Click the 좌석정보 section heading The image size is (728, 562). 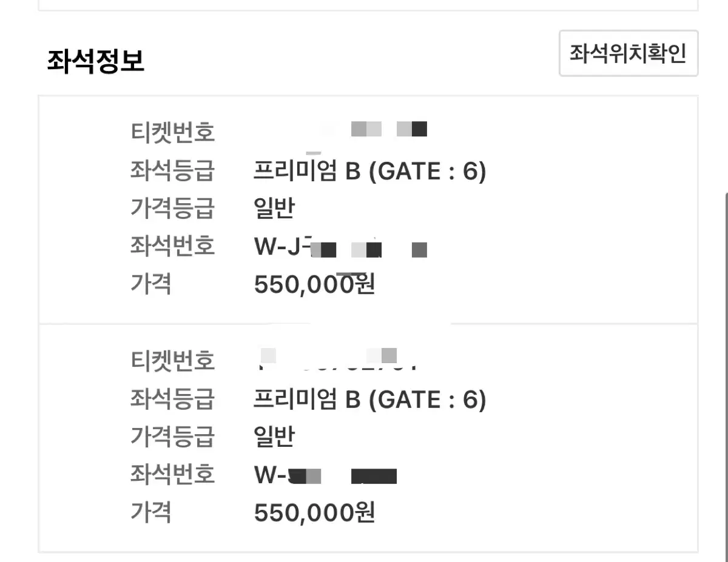[96, 61]
